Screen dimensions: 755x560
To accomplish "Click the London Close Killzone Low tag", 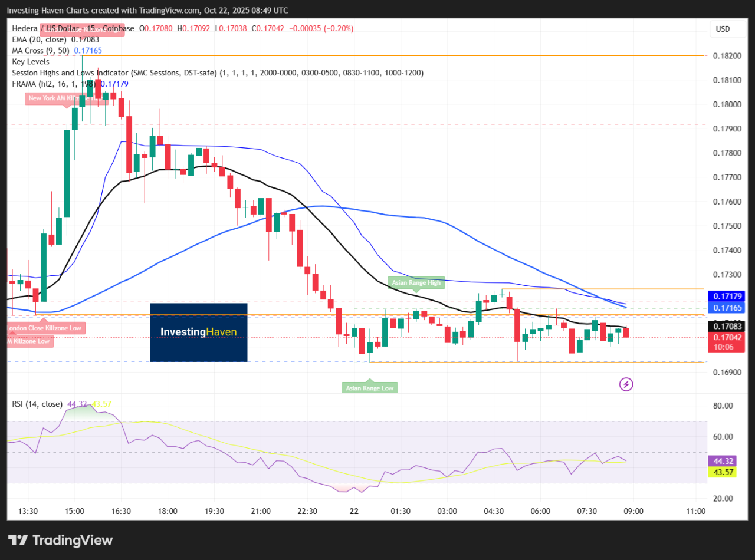I will (45, 328).
